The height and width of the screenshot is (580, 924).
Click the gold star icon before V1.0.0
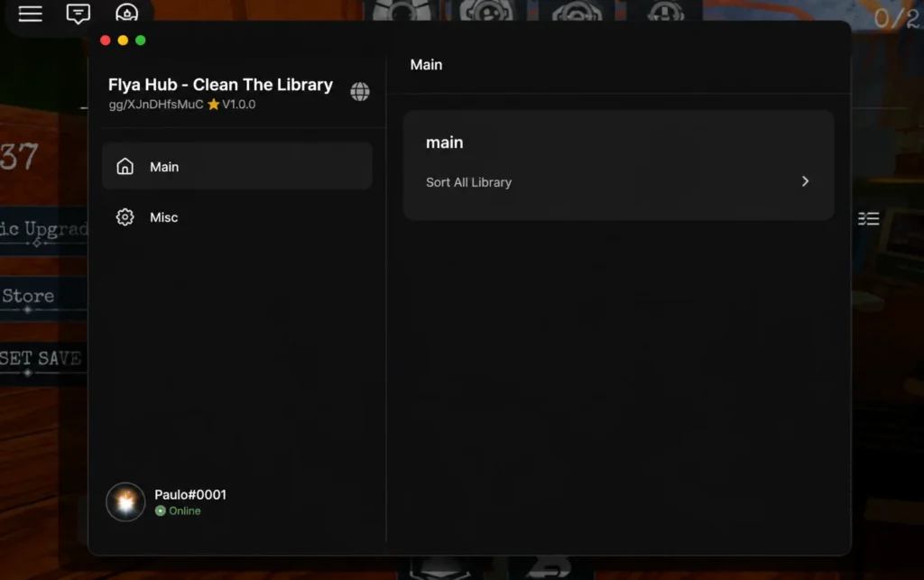[213, 105]
